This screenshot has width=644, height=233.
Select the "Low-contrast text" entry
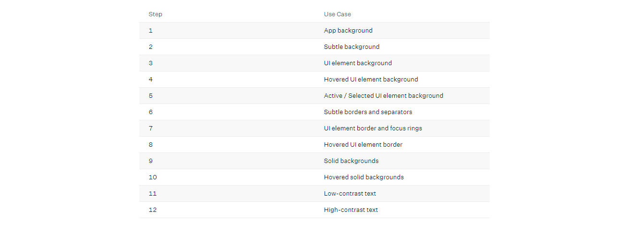coord(350,194)
